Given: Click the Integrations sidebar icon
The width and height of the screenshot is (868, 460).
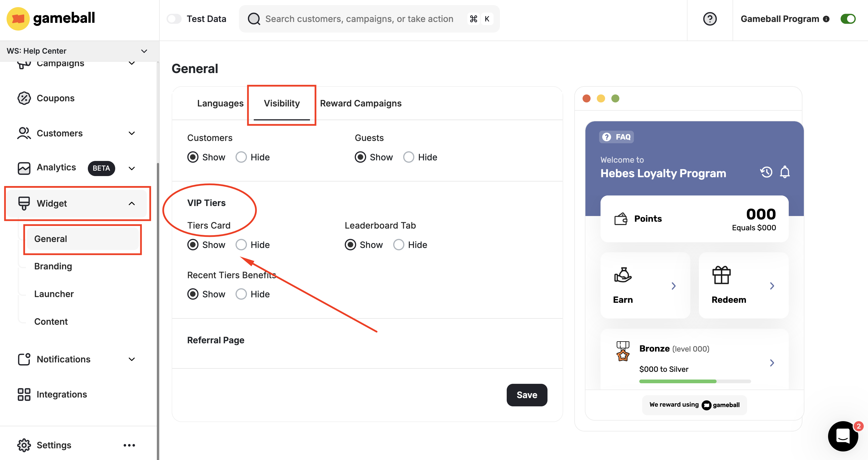Looking at the screenshot, I should pyautogui.click(x=24, y=394).
